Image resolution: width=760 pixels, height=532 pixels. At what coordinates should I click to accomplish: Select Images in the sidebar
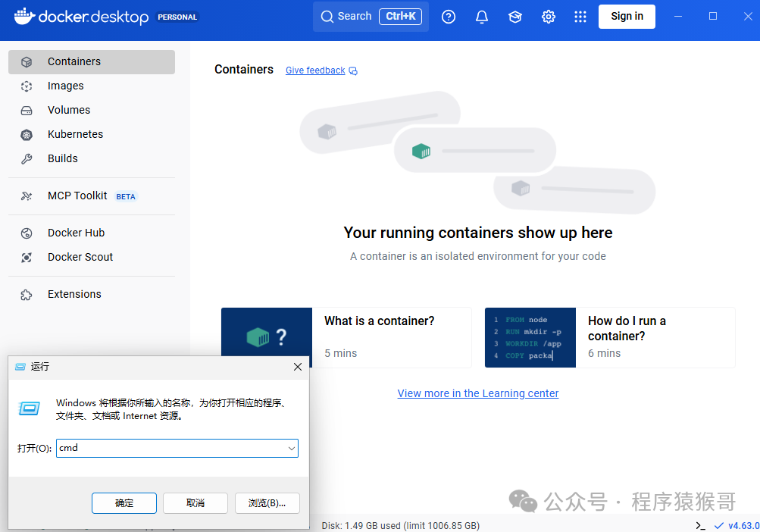(x=66, y=86)
